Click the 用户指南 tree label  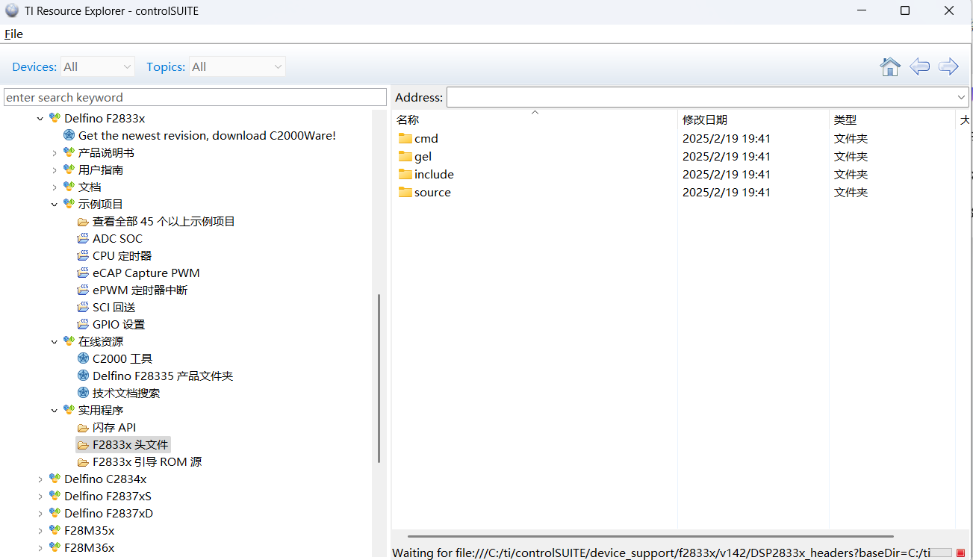pos(101,169)
